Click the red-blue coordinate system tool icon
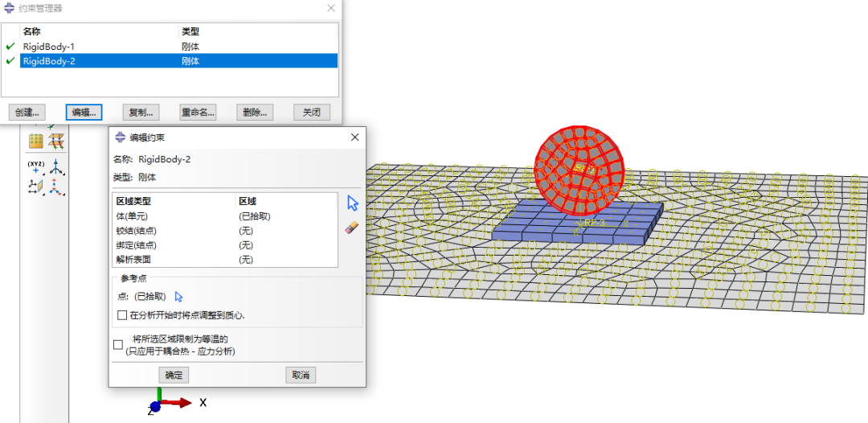 coord(56,187)
